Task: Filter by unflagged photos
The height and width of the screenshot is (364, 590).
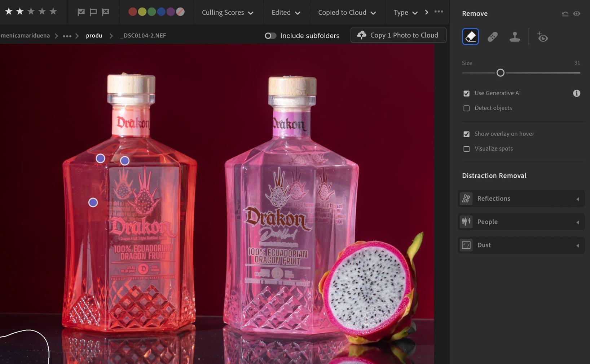Action: (x=93, y=12)
